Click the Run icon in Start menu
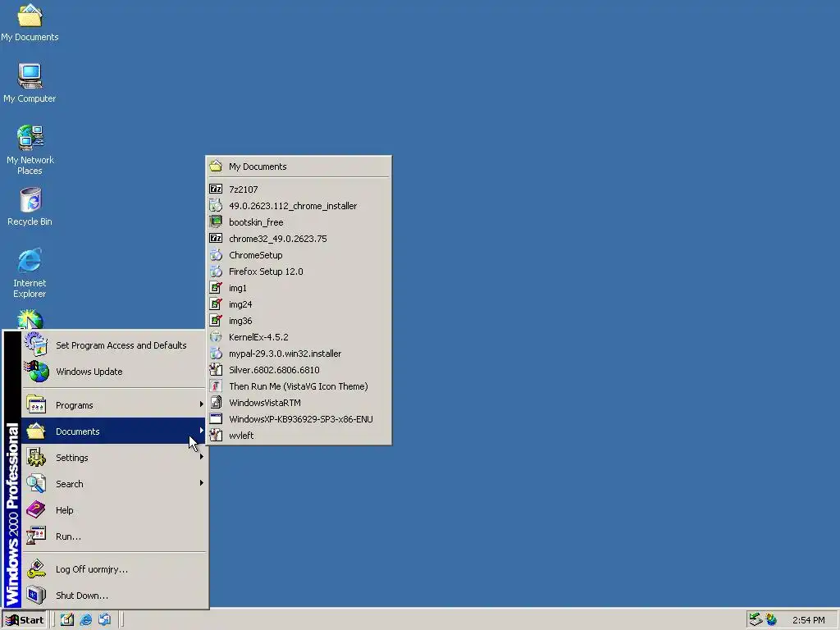This screenshot has height=630, width=840. 36,536
